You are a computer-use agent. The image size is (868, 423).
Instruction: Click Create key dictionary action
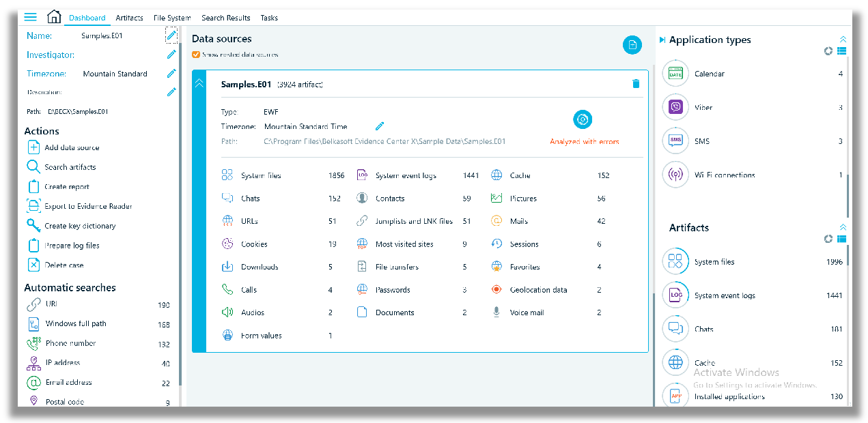(x=71, y=226)
